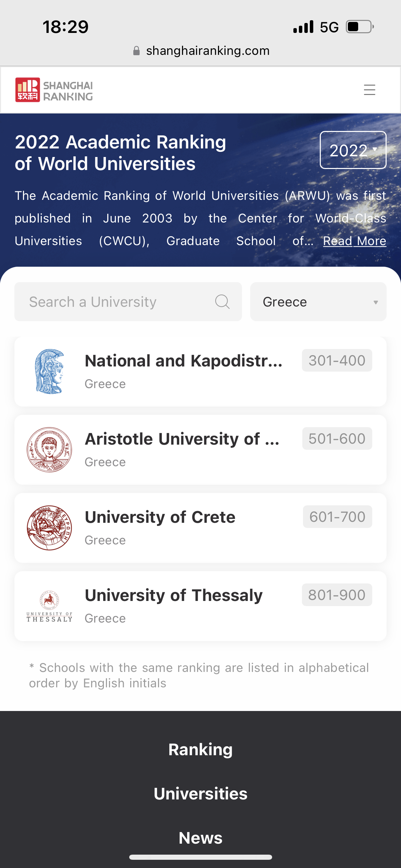Click the Search a University field
Screen dimensions: 401x868
pyautogui.click(x=120, y=302)
